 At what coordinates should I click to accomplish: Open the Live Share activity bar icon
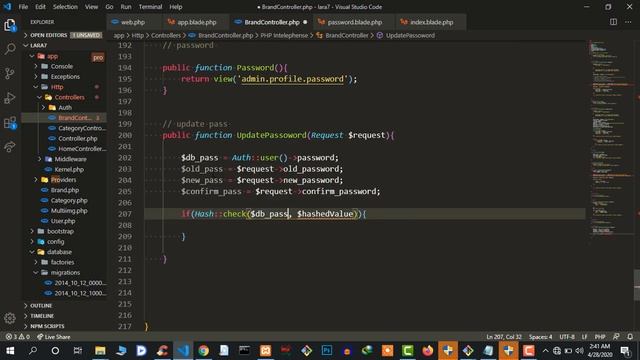[x=10, y=147]
